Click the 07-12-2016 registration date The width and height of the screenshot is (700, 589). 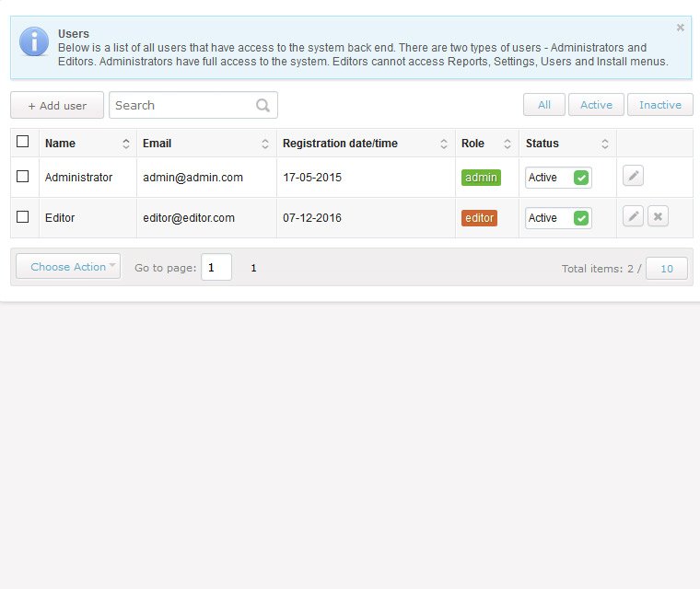pos(312,218)
